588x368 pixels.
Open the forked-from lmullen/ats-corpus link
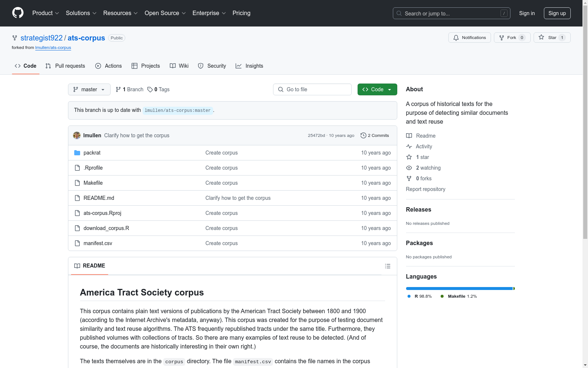53,47
